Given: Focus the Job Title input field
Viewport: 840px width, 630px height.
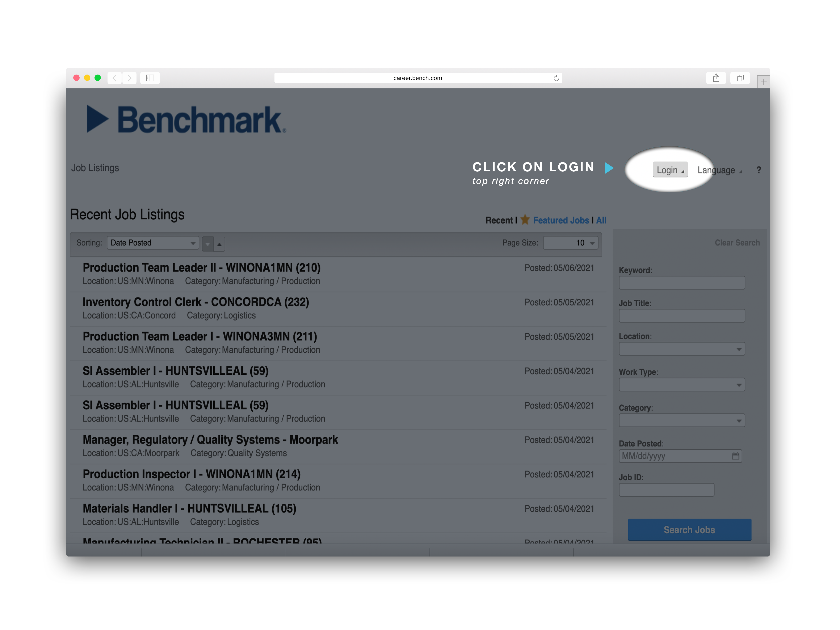Looking at the screenshot, I should (x=682, y=316).
